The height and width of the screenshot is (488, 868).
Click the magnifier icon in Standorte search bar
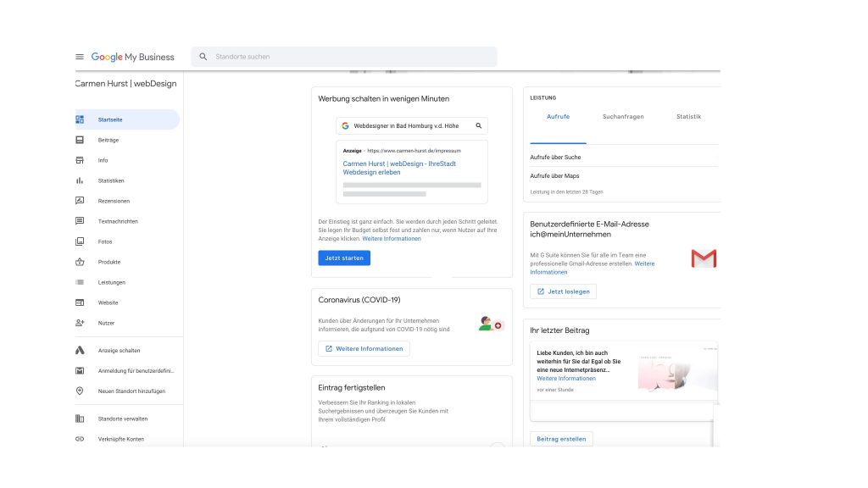pos(203,57)
